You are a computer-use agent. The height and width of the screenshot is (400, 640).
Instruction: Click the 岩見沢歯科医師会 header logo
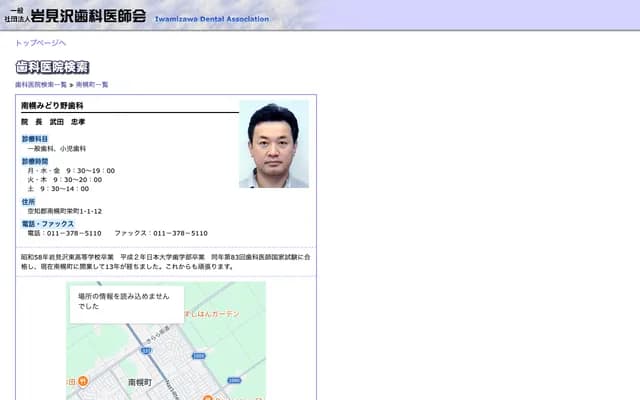coord(75,16)
